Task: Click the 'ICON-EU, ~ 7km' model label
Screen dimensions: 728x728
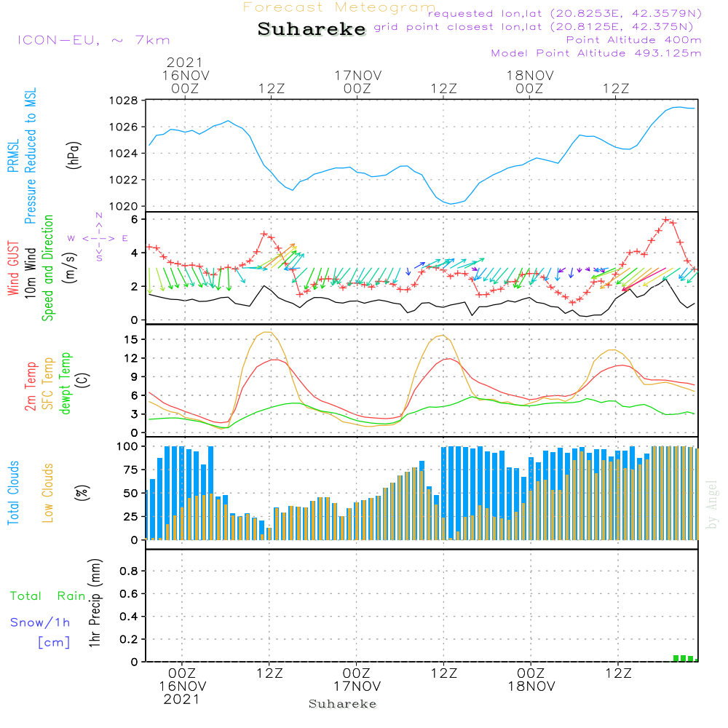Action: point(94,40)
